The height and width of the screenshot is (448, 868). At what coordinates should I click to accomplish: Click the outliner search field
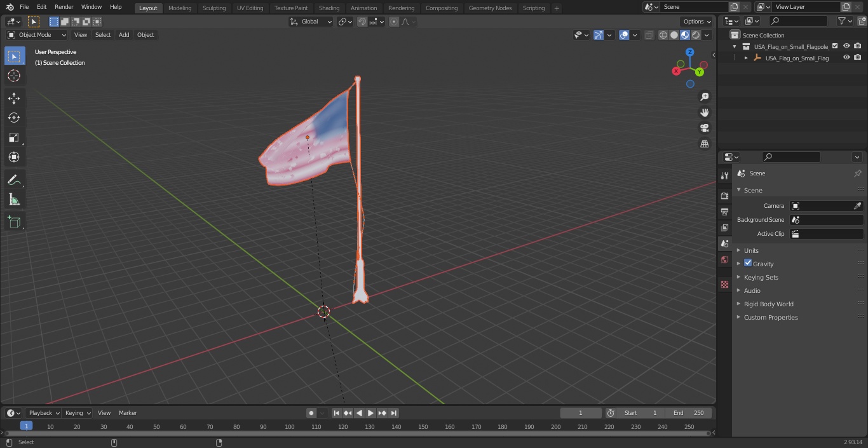coord(798,21)
